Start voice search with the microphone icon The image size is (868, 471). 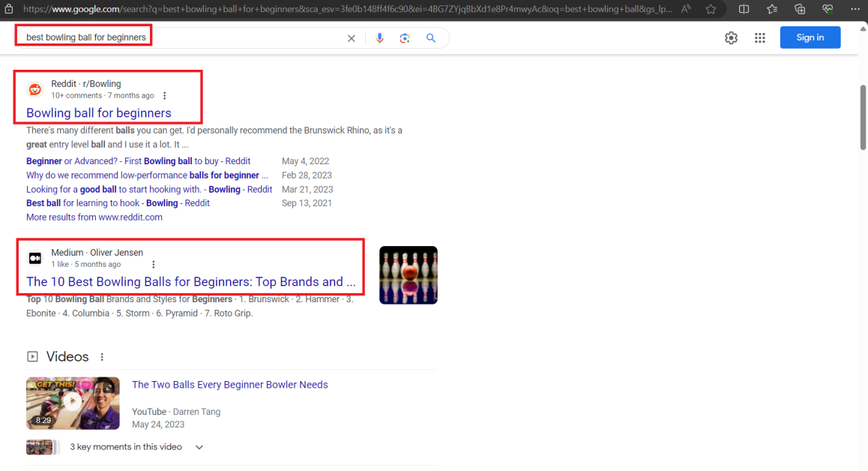pos(379,38)
